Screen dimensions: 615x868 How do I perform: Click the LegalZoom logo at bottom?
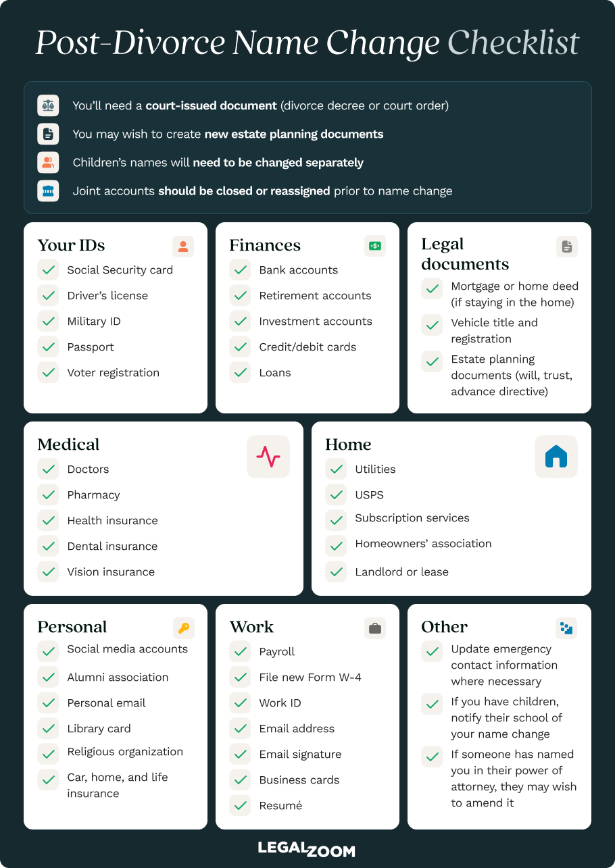(307, 850)
